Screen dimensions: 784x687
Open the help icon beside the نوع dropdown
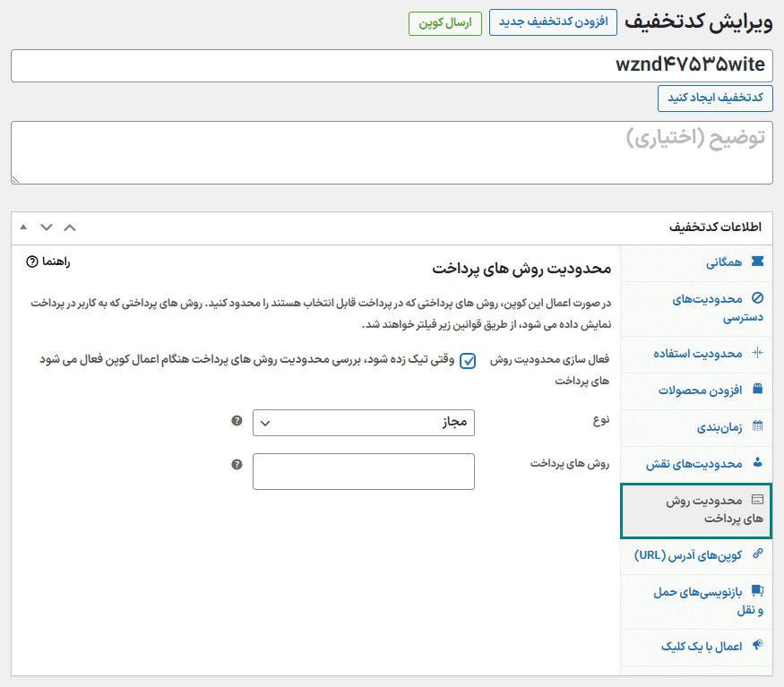237,422
